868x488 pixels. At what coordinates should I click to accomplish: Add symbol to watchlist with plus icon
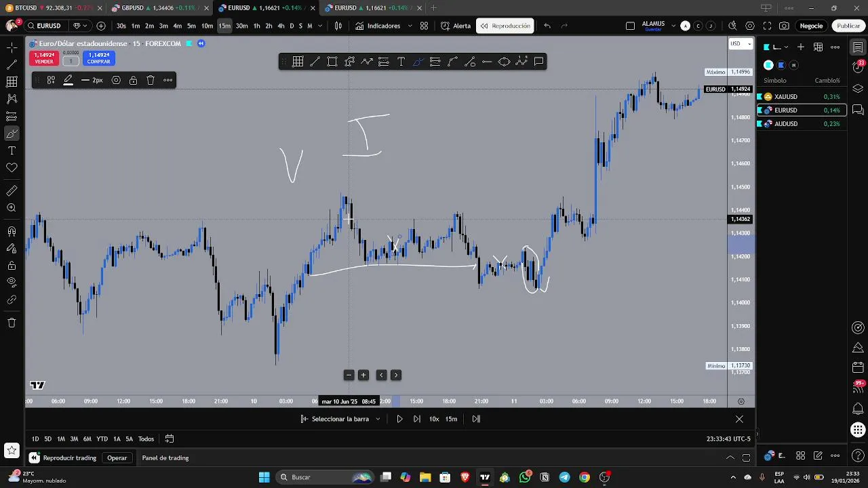coord(801,47)
